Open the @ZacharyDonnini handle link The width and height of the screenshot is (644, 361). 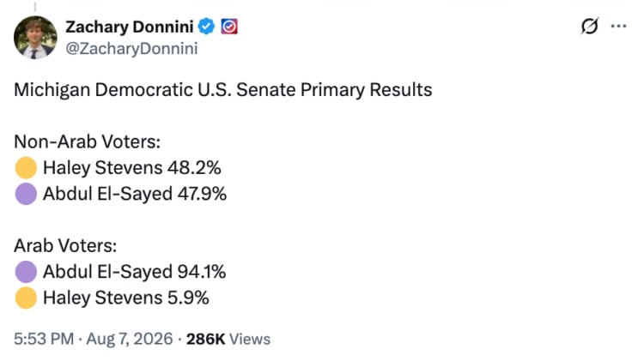click(x=131, y=48)
